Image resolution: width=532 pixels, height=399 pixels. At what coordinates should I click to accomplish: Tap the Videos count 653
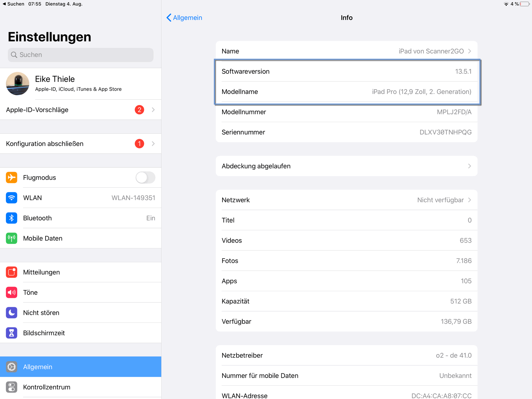click(465, 240)
